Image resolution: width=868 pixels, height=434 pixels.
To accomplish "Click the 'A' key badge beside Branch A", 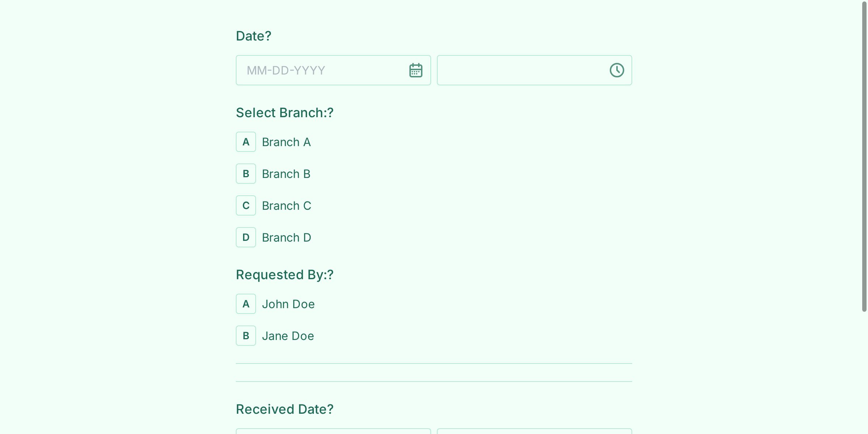I will click(246, 142).
